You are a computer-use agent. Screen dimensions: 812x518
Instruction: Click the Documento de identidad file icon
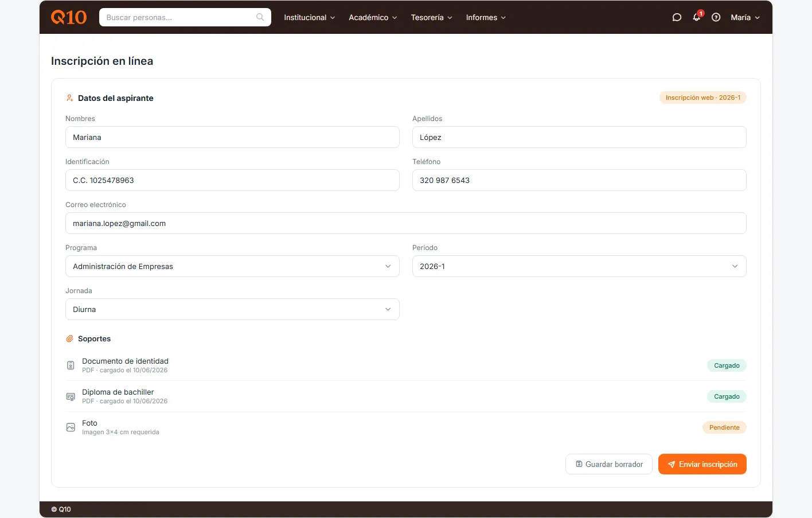[x=71, y=365]
